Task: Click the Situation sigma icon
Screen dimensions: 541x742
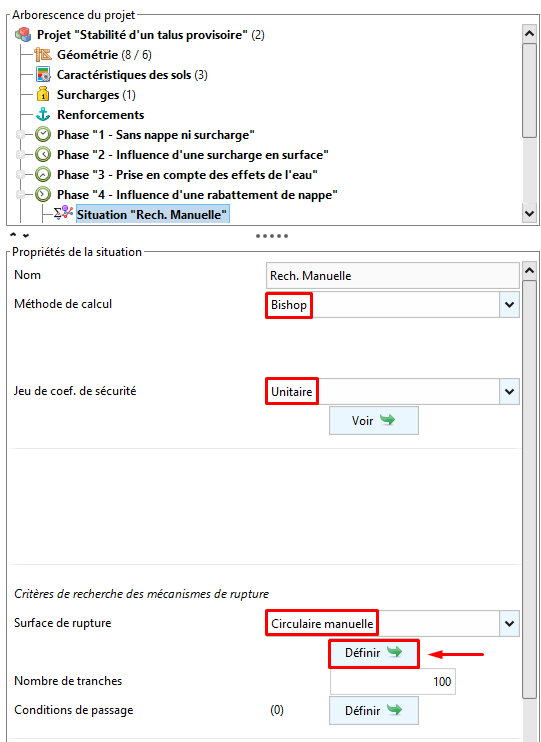Action: 63,214
